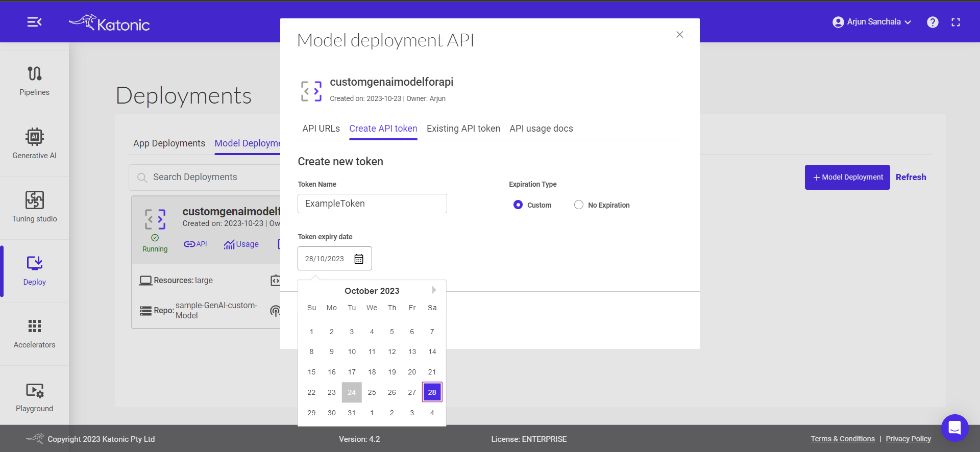
Task: Click the Token expiry date field
Action: (335, 259)
